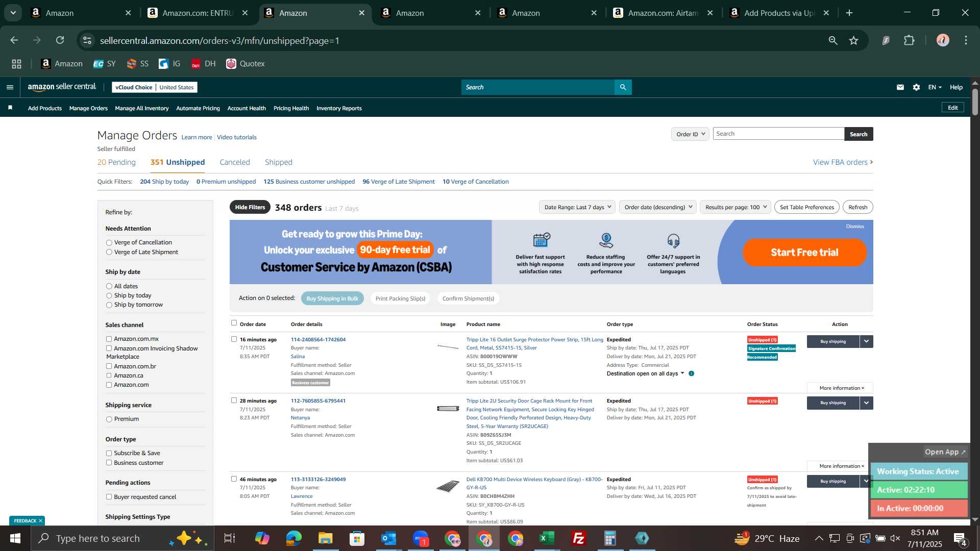The height and width of the screenshot is (551, 980).
Task: Open the Quotex bookmark
Action: [x=246, y=64]
